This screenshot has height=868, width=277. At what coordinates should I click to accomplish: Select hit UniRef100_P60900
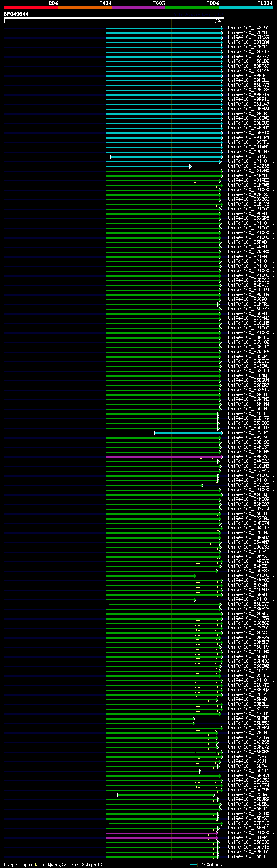coord(248,299)
